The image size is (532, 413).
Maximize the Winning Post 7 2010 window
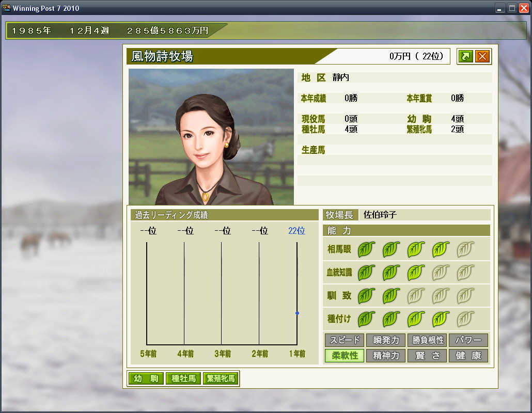512,8
